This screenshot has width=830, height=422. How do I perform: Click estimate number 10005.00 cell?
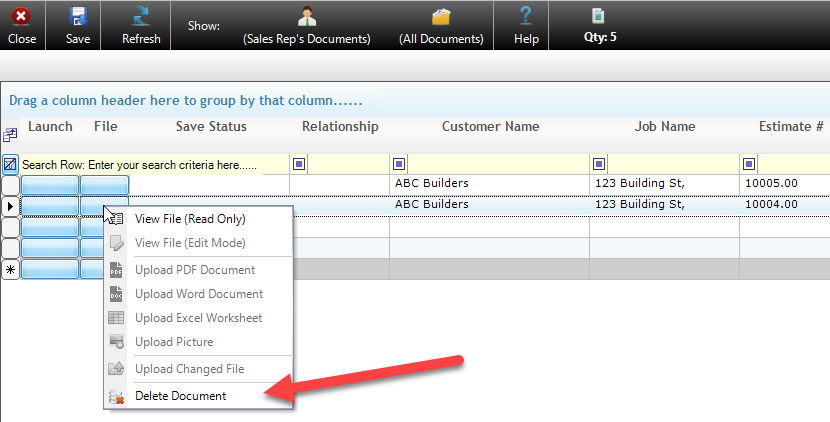tap(784, 183)
